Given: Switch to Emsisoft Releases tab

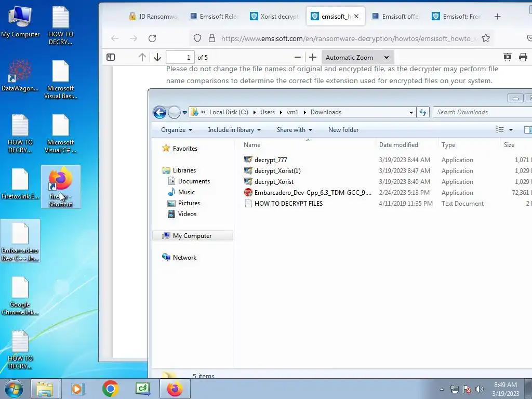Looking at the screenshot, I should 214,16.
